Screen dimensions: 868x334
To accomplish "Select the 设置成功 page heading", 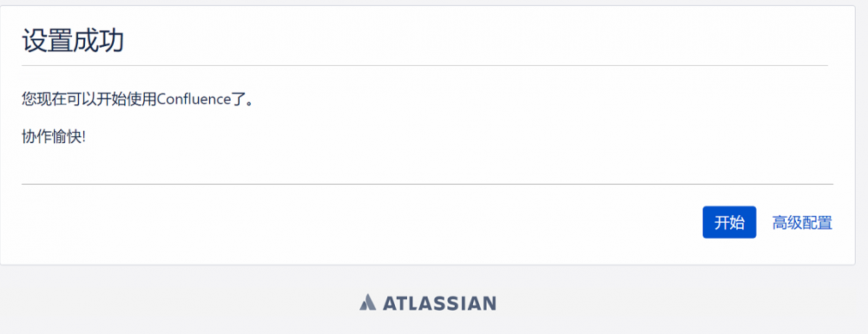I will click(x=73, y=41).
